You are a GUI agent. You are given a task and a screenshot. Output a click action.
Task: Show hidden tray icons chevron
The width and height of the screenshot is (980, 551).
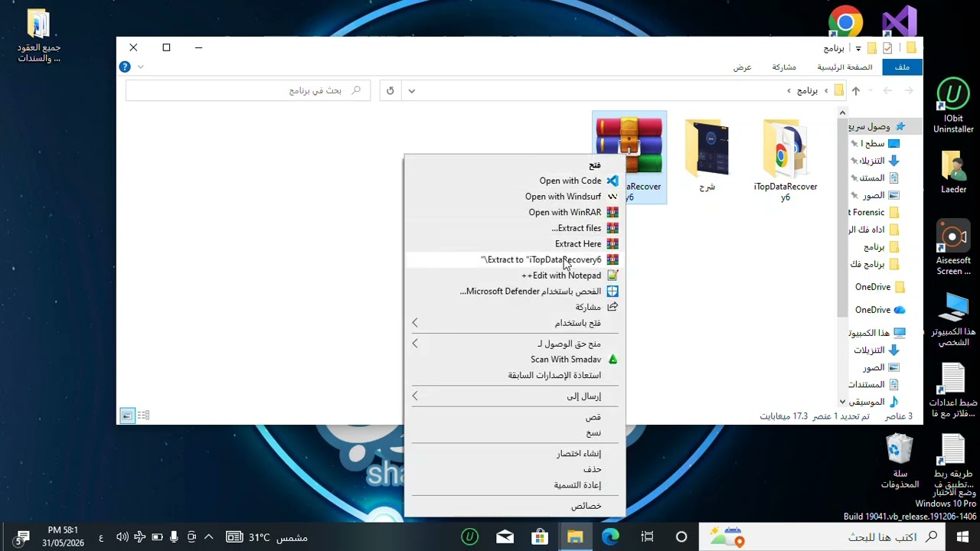tap(208, 537)
